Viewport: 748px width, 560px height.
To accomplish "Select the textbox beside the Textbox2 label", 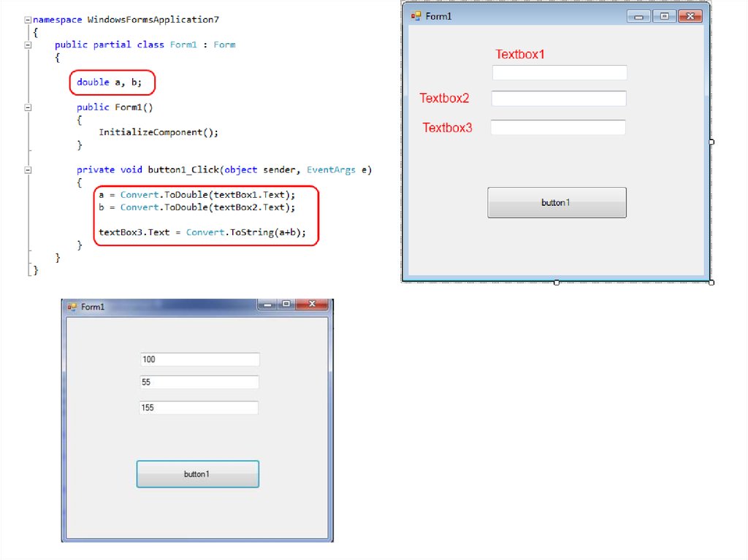I will (559, 99).
